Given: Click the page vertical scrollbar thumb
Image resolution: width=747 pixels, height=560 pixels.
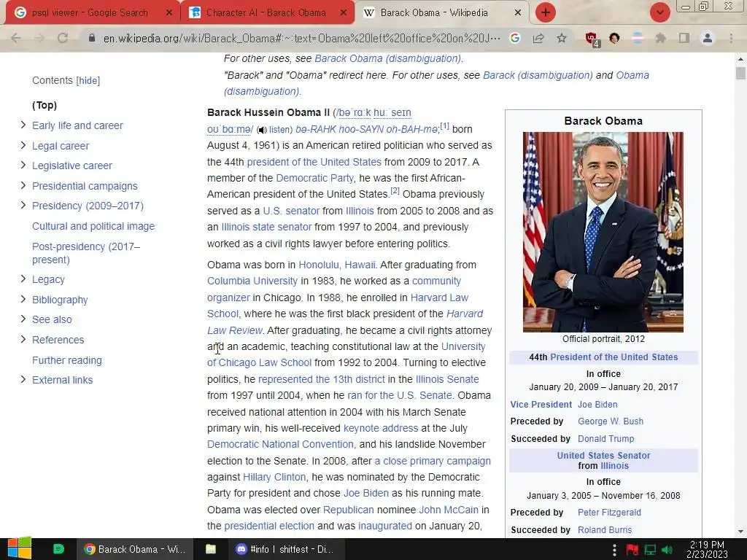Looking at the screenshot, I should [x=740, y=74].
